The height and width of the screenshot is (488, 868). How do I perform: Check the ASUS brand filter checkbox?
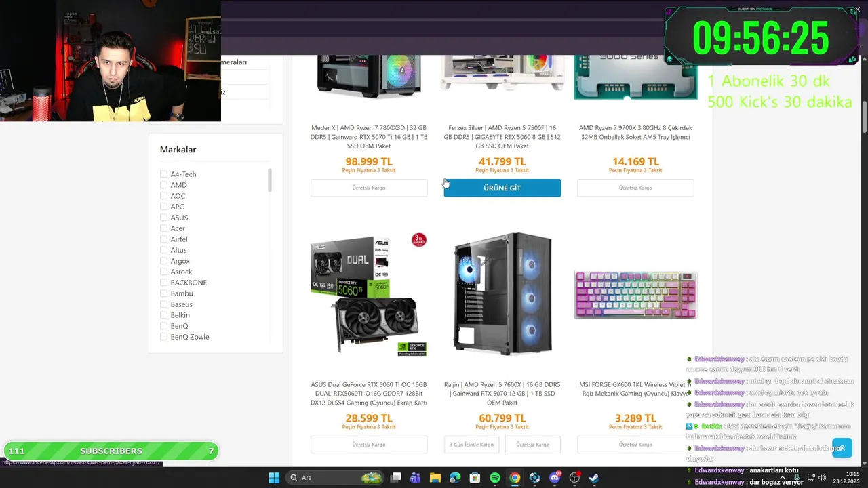(x=163, y=218)
